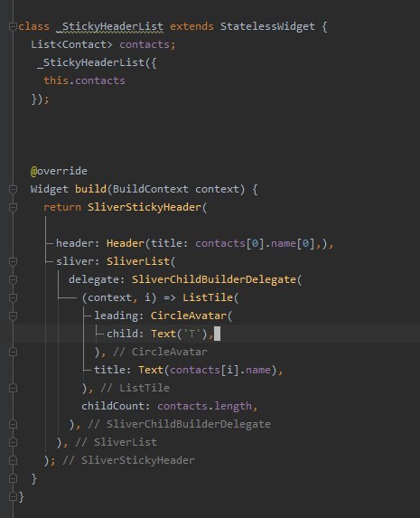The height and width of the screenshot is (518, 420).
Task: Click 'childCount:' named argument
Action: click(116, 406)
